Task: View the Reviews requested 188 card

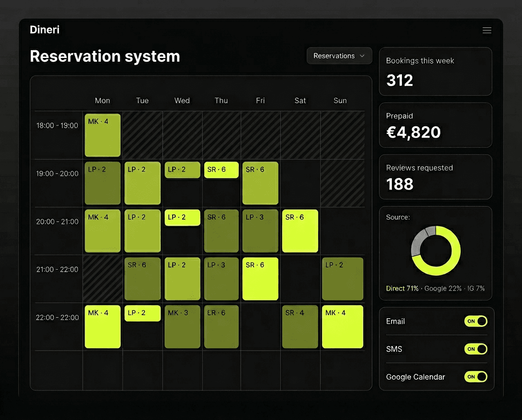Action: 435,177
